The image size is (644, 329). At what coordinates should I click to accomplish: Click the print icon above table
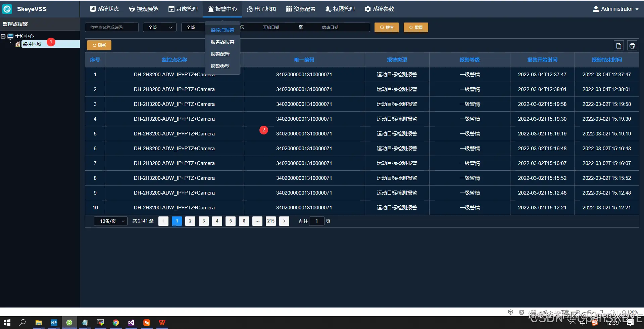[x=632, y=46]
